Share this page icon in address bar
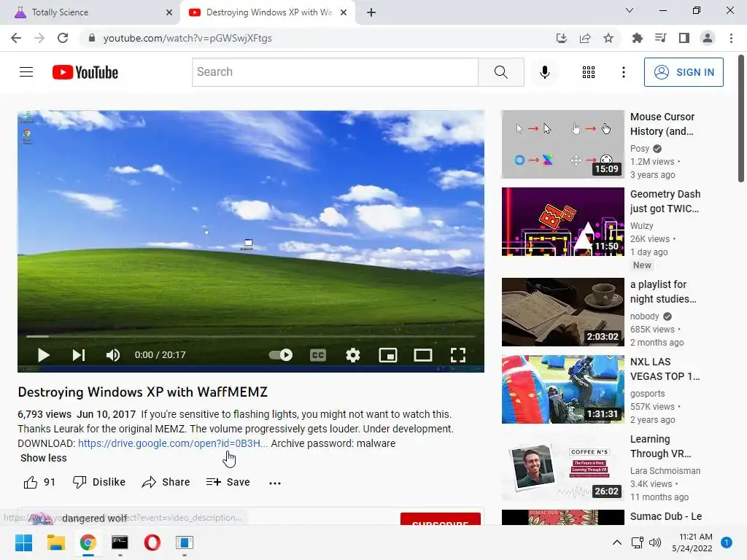Image resolution: width=747 pixels, height=560 pixels. 585,38
